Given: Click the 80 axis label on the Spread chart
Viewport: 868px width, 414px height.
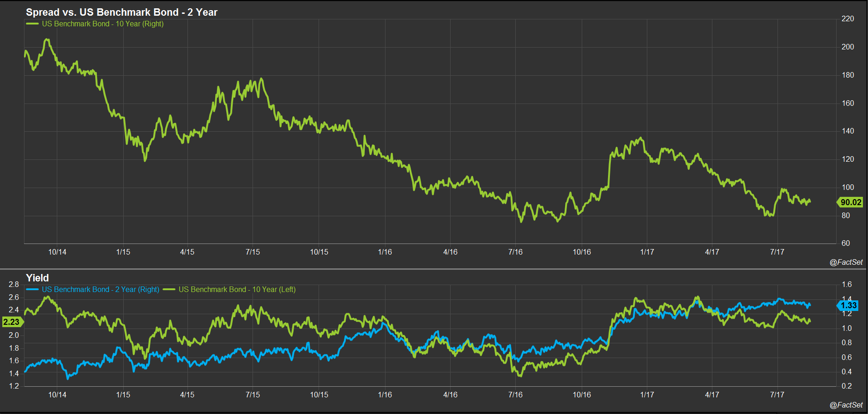Looking at the screenshot, I should (x=845, y=215).
